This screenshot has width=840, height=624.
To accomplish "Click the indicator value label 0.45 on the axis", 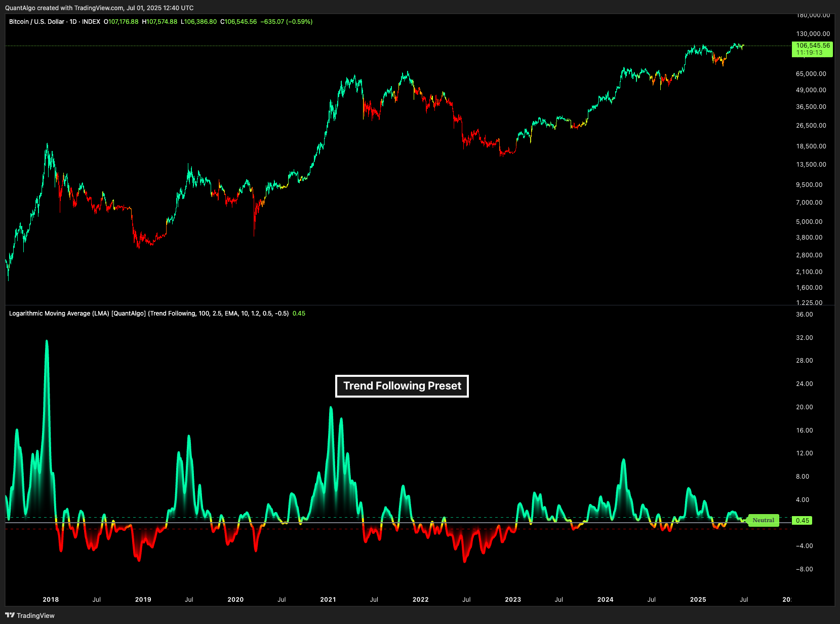I will coord(803,521).
